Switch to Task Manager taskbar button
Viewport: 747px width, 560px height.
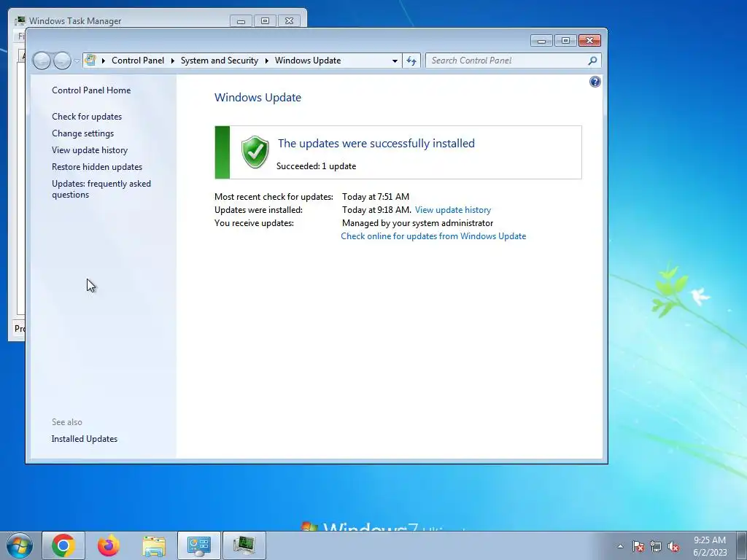244,545
